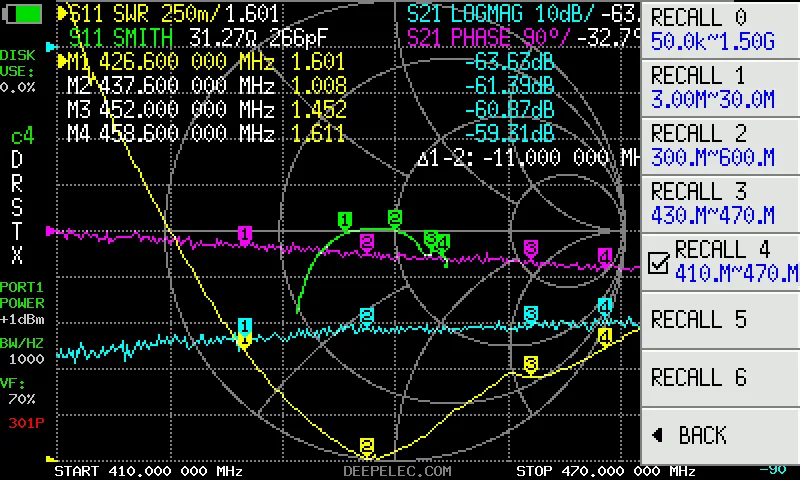Viewport: 800px width, 480px height.
Task: Pick cyan LOGMAG marker 4
Action: click(x=605, y=307)
